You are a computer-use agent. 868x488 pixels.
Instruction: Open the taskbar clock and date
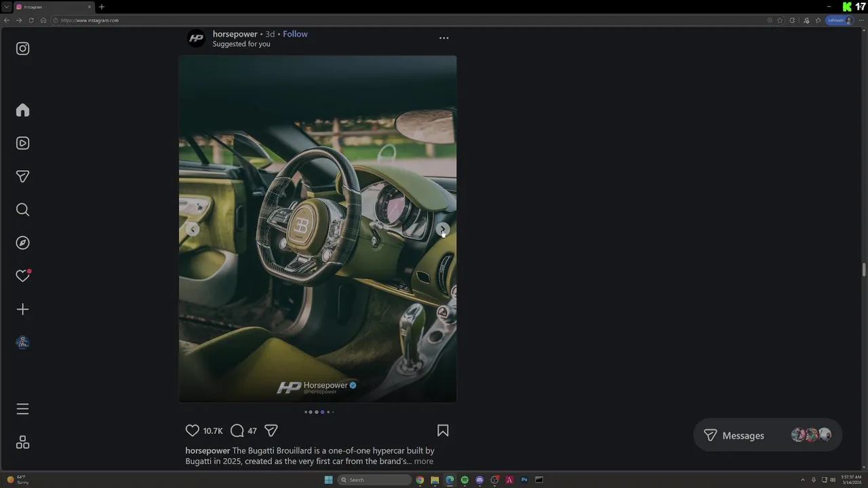851,480
